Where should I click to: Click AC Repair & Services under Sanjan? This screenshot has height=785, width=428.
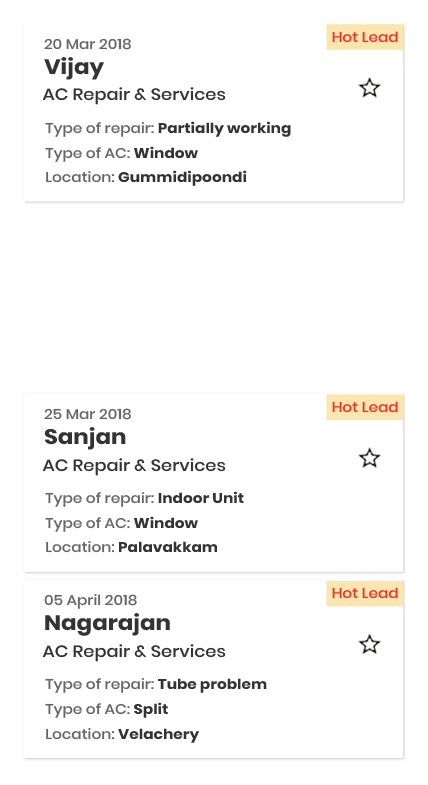tap(134, 465)
